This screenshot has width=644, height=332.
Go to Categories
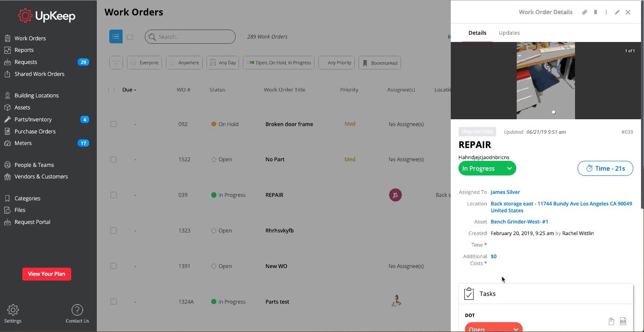27,199
